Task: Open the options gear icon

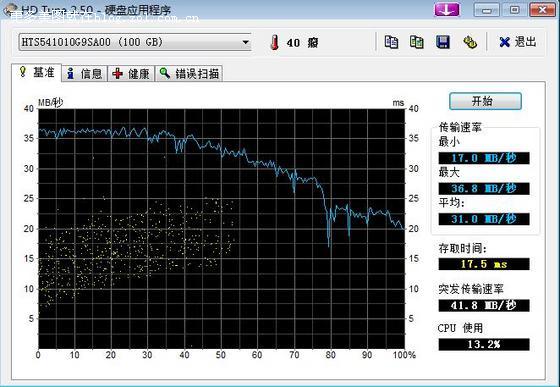Action: click(470, 42)
